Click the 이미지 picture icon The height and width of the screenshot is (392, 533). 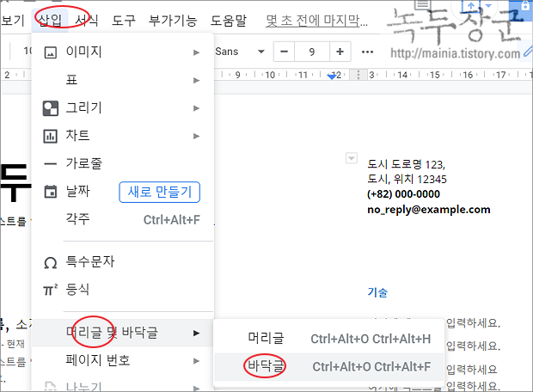pyautogui.click(x=51, y=52)
